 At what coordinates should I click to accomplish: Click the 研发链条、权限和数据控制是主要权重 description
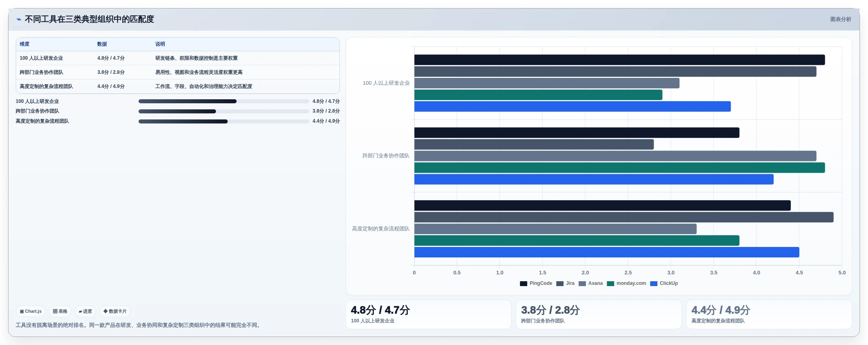click(x=197, y=58)
